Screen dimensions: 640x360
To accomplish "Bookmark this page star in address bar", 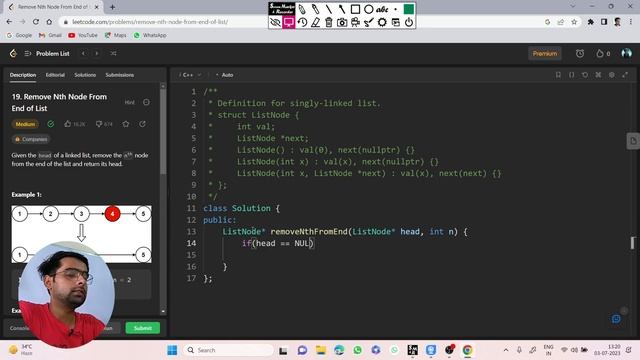I will tap(574, 22).
